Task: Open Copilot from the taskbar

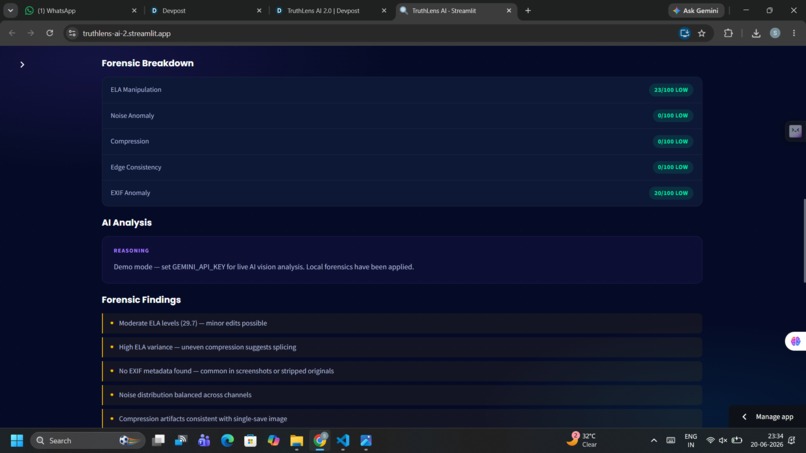Action: pyautogui.click(x=273, y=441)
